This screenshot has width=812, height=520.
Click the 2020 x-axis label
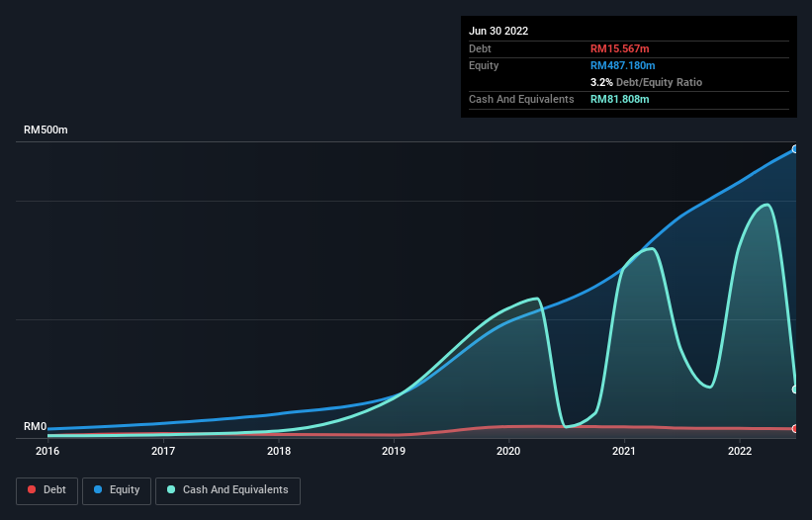tap(508, 451)
